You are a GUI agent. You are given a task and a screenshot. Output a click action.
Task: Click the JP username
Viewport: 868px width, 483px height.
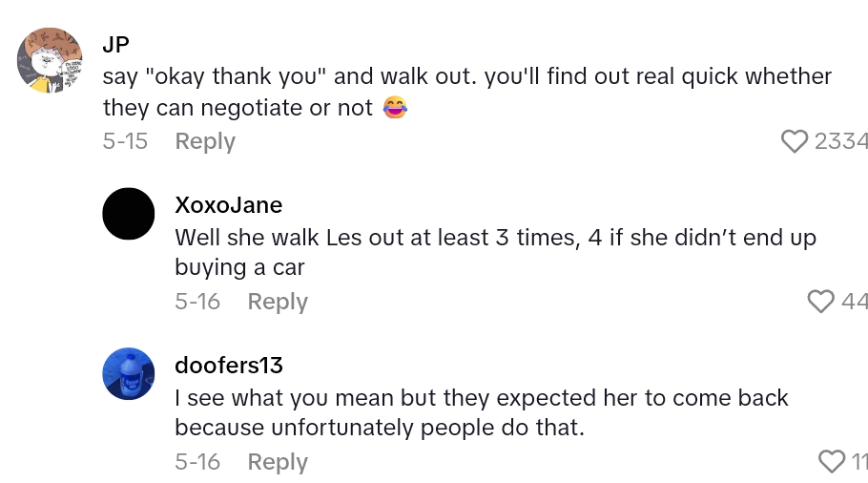[x=115, y=44]
